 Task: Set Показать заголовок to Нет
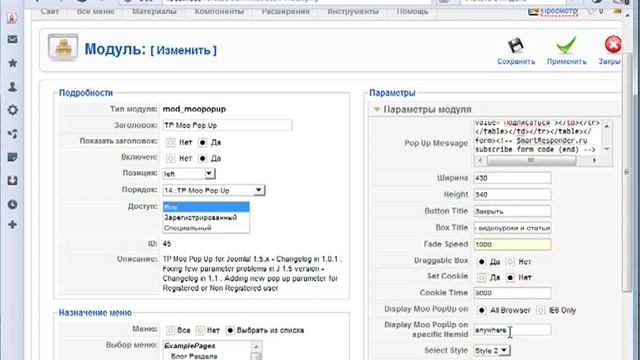coord(171,142)
